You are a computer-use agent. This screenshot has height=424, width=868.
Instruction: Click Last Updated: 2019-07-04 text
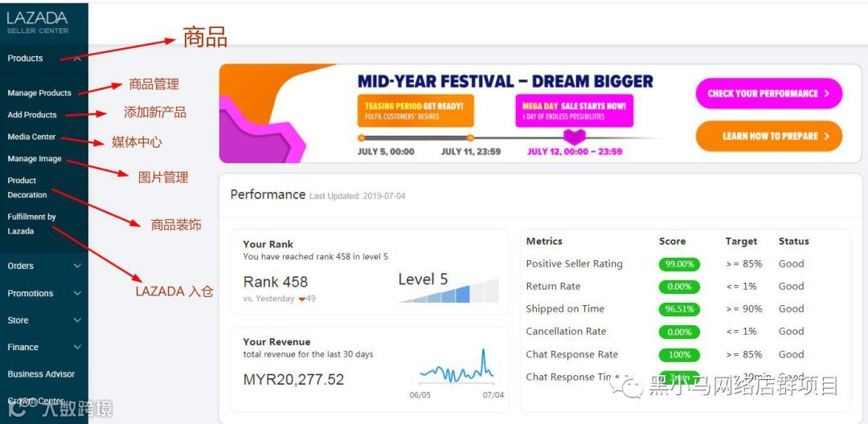click(357, 196)
